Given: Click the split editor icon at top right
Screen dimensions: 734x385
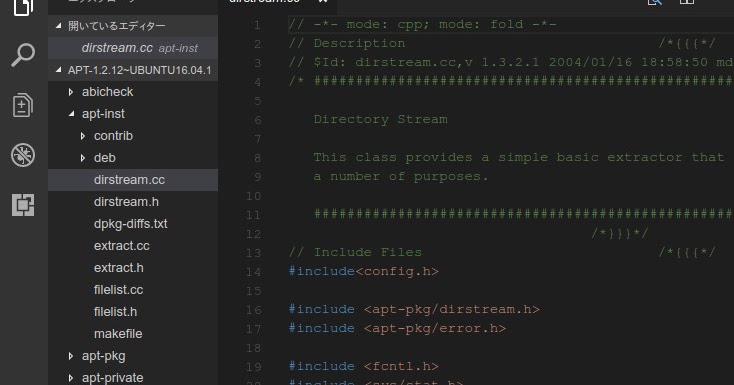Looking at the screenshot, I should 687,2.
